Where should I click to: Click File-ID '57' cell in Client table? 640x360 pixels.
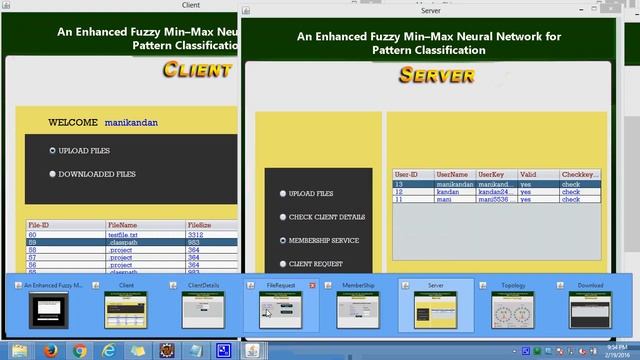(x=66, y=258)
